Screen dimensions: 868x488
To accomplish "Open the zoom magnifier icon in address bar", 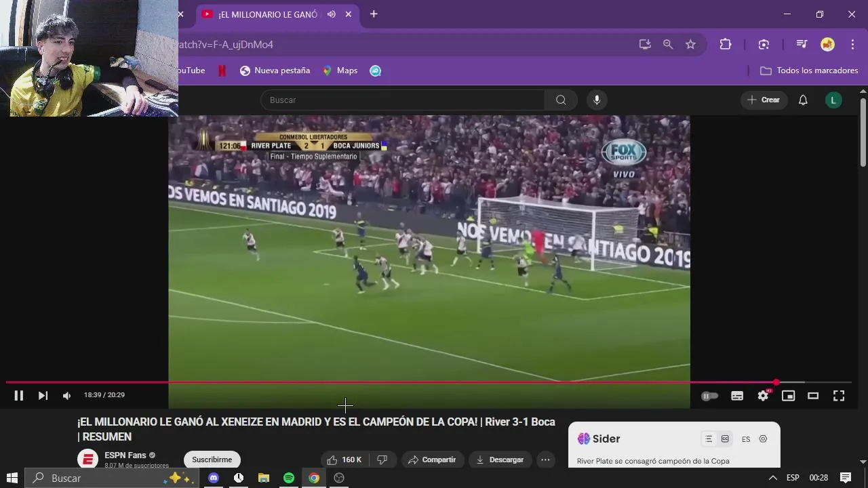I will click(668, 44).
